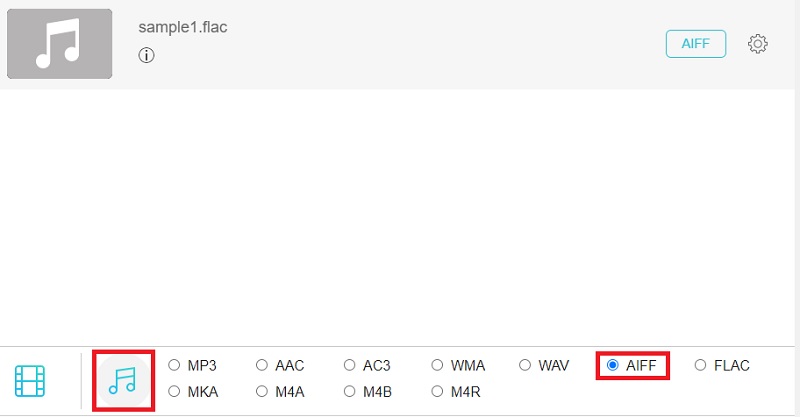This screenshot has width=800, height=417.
Task: Click the sample1.flac file name
Action: pyautogui.click(x=181, y=26)
